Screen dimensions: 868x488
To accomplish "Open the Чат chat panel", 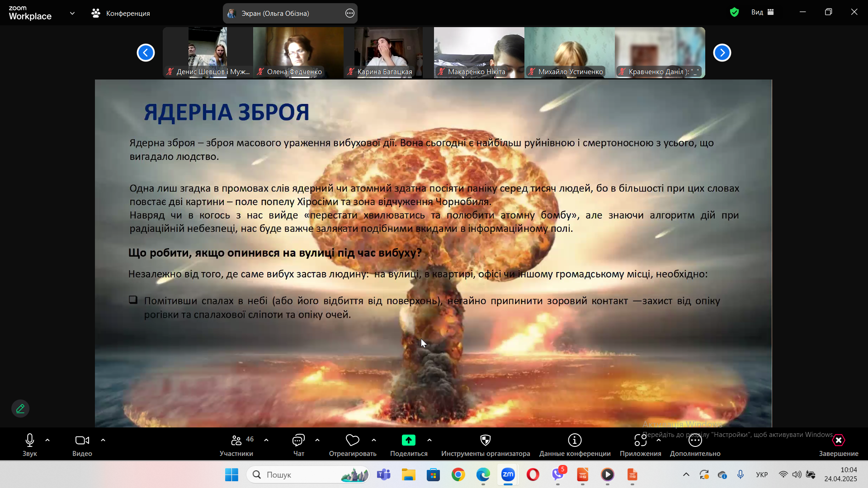I will tap(299, 445).
